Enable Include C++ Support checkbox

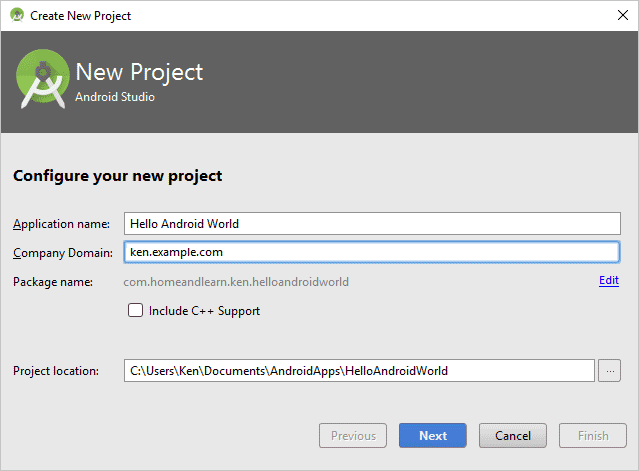click(x=135, y=310)
